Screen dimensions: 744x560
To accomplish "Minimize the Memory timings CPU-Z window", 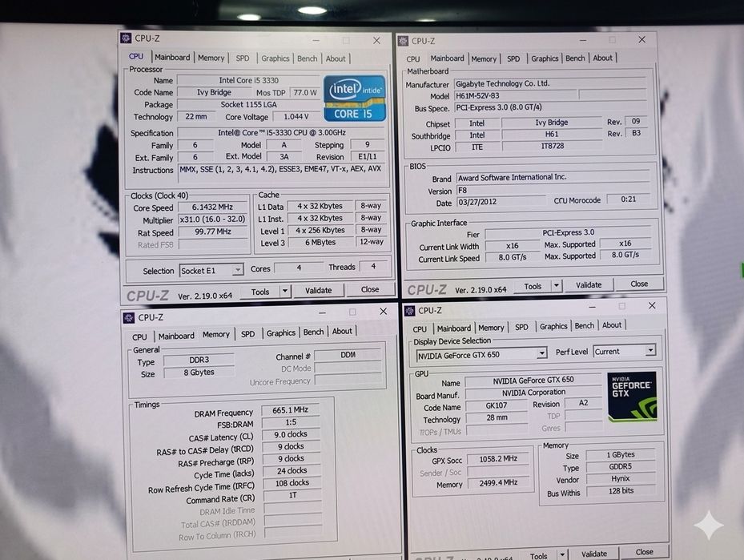I will tap(322, 312).
